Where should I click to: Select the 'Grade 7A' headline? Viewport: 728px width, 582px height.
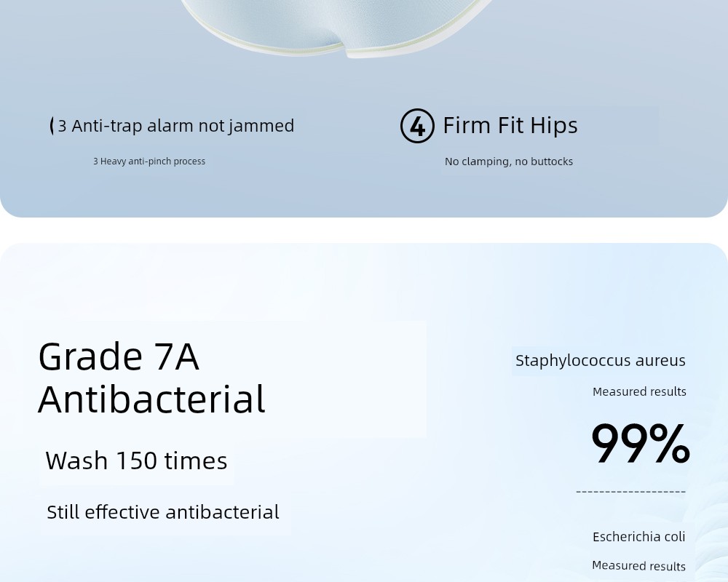119,356
